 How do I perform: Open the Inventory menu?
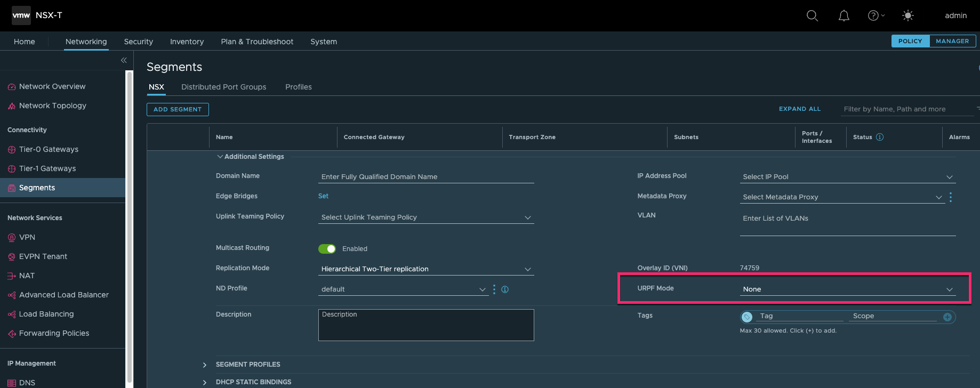[x=187, y=42]
